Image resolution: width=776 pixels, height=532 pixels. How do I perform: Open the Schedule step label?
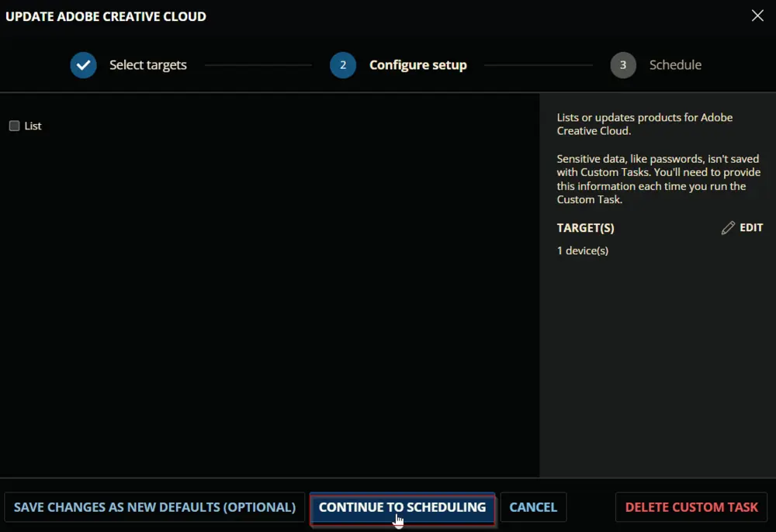pos(675,65)
